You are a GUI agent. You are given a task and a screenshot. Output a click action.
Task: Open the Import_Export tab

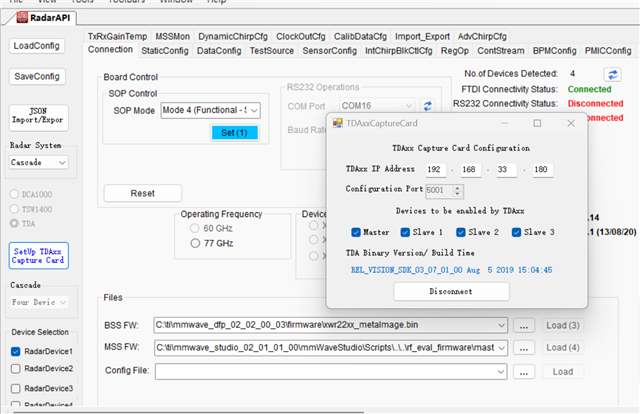point(422,36)
